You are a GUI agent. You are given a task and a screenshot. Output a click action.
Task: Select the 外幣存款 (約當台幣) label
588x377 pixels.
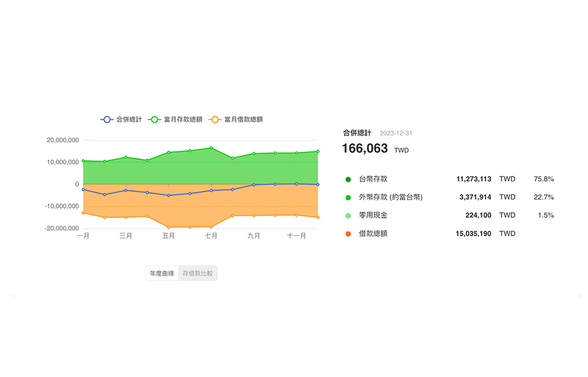(391, 197)
